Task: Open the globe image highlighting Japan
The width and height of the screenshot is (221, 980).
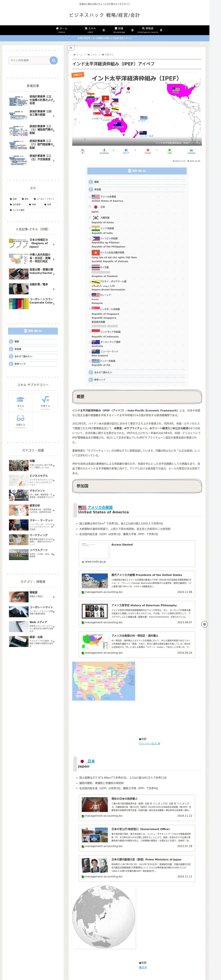Action: (x=104, y=917)
